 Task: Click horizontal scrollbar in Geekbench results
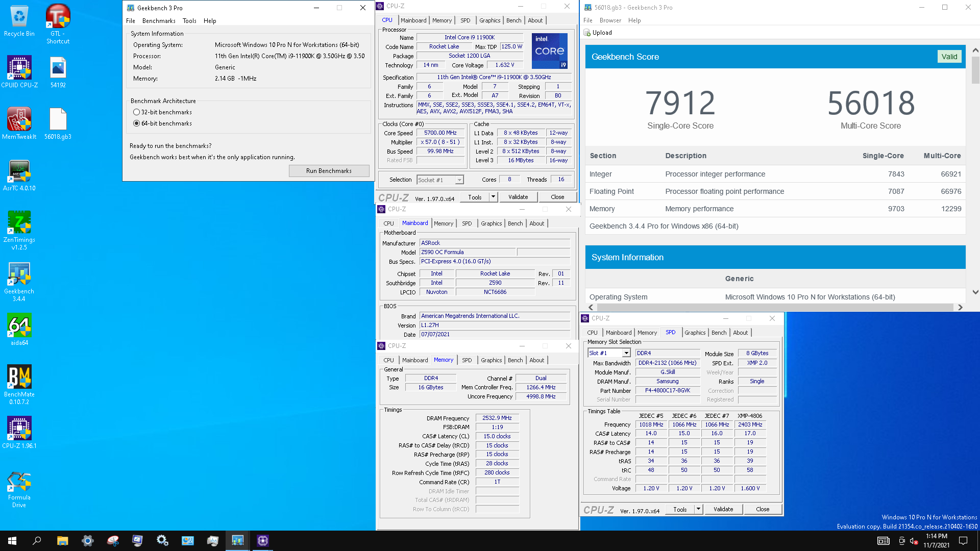[x=775, y=307]
